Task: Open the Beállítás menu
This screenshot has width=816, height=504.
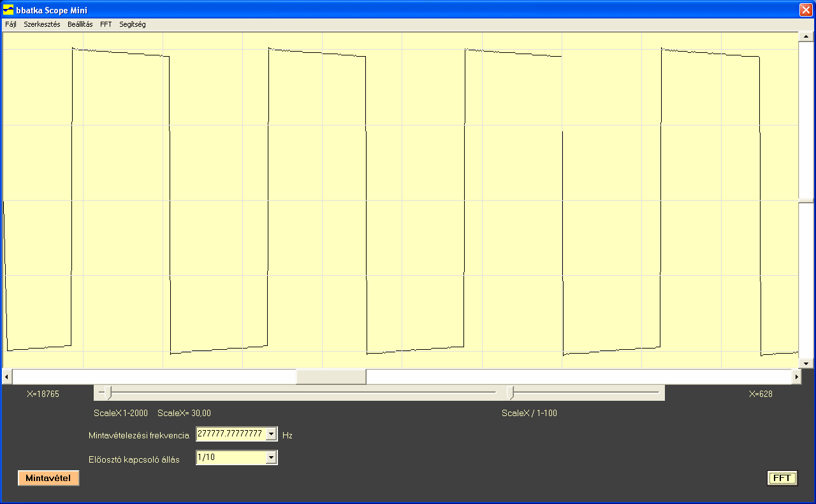Action: [80, 24]
